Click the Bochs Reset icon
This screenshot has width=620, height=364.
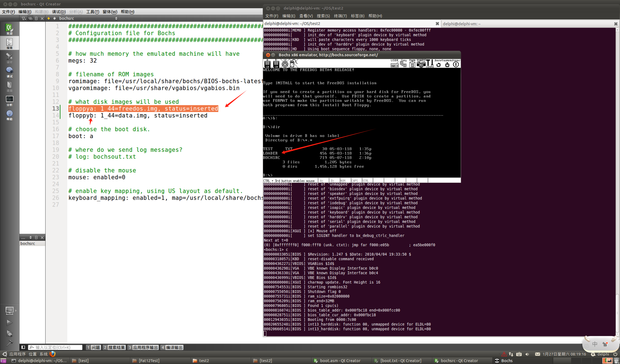click(x=438, y=64)
